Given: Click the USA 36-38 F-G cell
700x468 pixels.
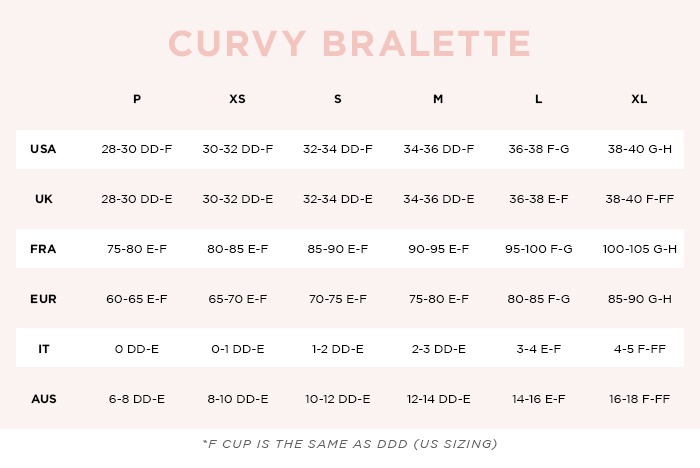Looking at the screenshot, I should click(538, 149).
